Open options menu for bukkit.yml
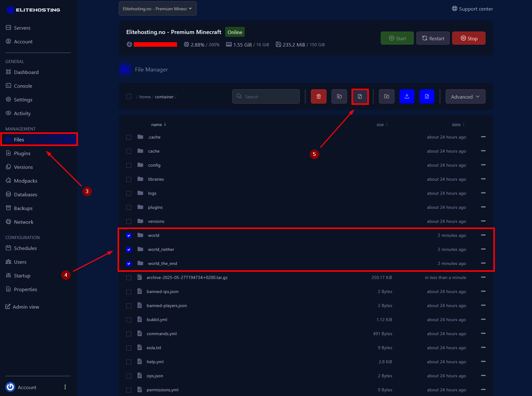532x396 pixels. (x=483, y=319)
